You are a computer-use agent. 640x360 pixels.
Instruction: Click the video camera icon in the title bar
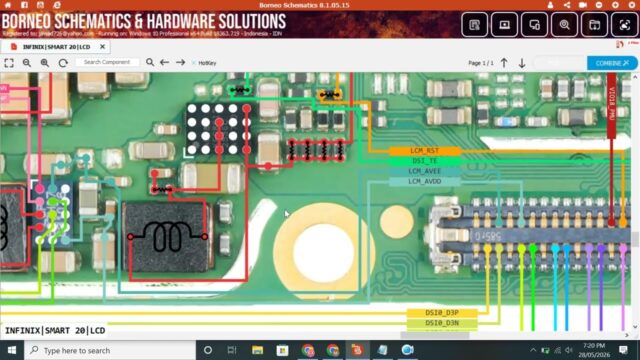pos(582,5)
